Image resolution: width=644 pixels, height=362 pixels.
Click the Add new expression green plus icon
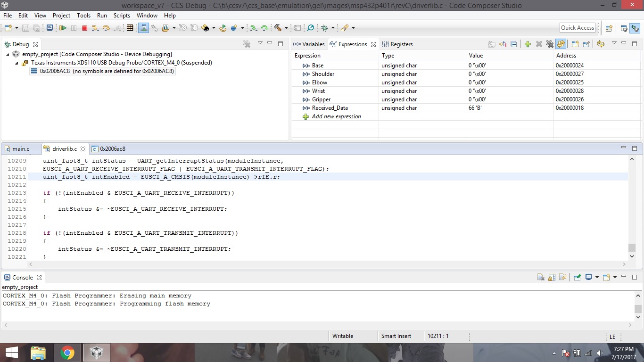pos(528,44)
